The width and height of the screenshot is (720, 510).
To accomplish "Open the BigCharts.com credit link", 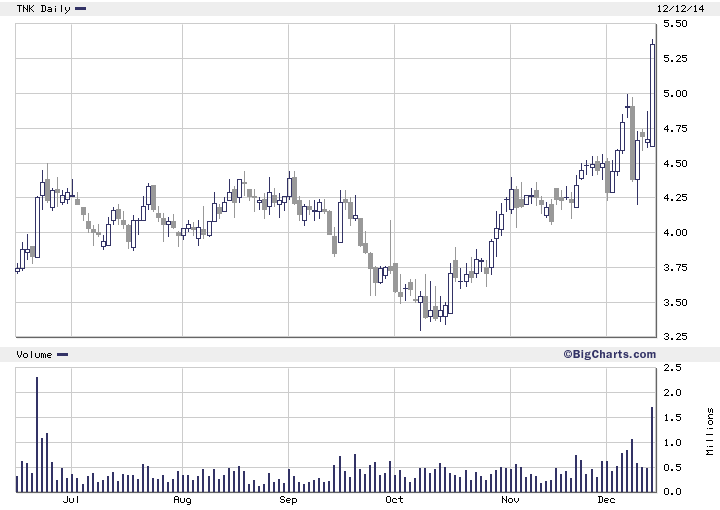I will (x=610, y=354).
